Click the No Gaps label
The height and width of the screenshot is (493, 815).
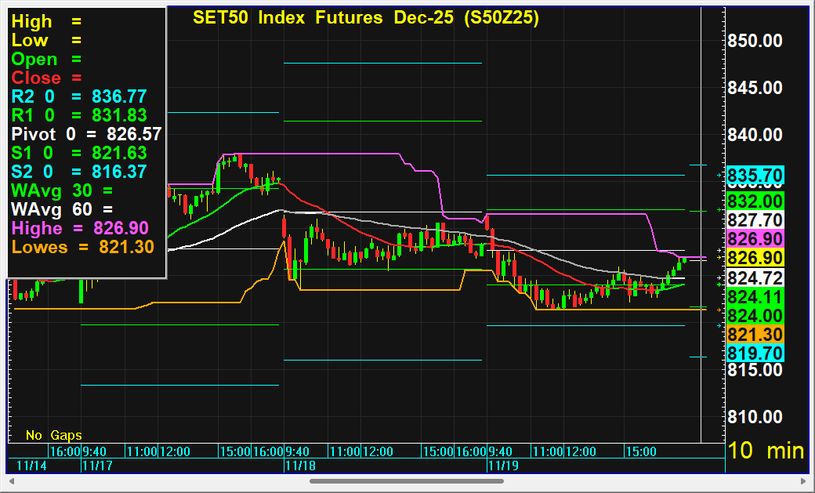(54, 435)
